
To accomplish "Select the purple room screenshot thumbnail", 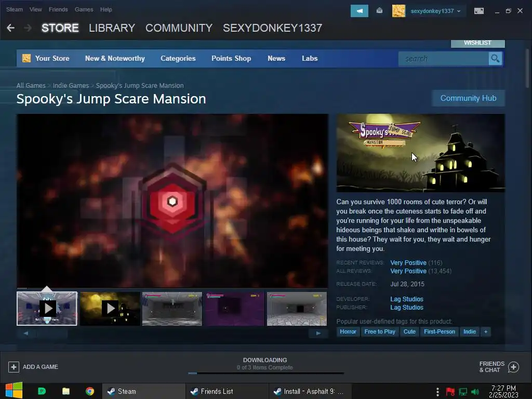I will click(x=234, y=309).
